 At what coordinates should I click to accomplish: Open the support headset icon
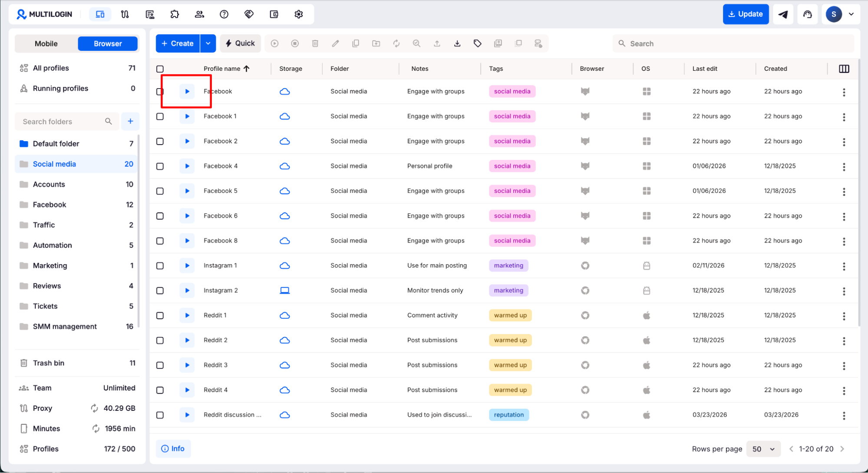[807, 14]
